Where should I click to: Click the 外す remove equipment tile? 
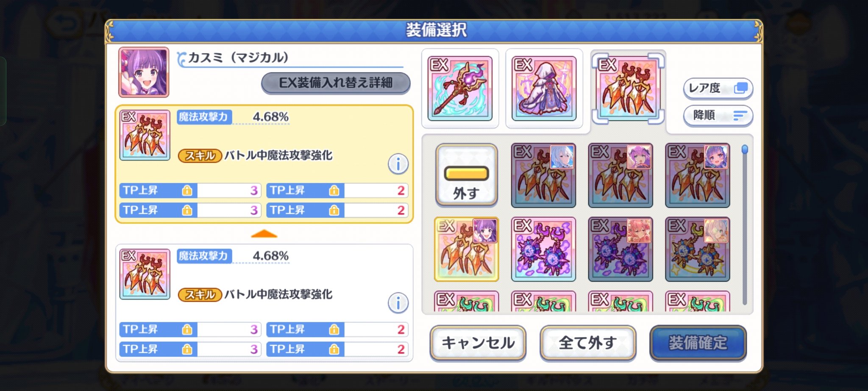tap(466, 175)
